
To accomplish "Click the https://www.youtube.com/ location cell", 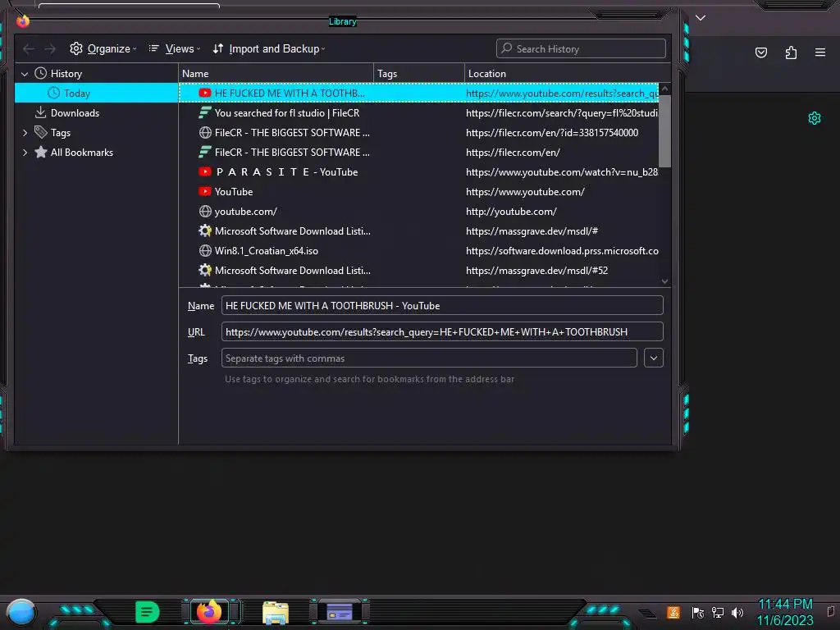I will click(525, 192).
